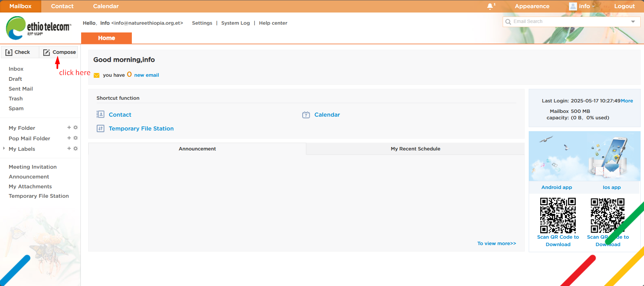
Task: Click the Contact shortcut icon
Action: pos(100,114)
